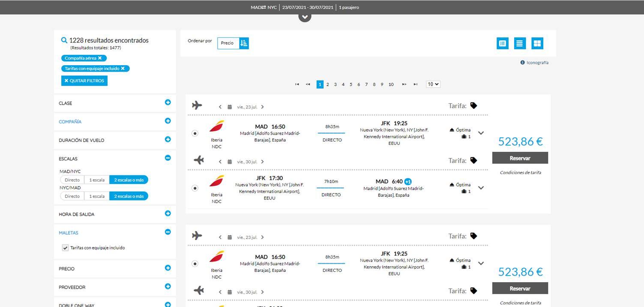The width and height of the screenshot is (644, 307).
Task: Go to the next results page arrow
Action: click(x=404, y=84)
